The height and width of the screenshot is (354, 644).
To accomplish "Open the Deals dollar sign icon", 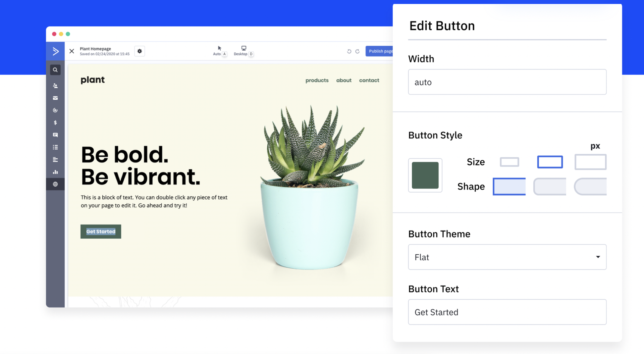I will (x=55, y=122).
